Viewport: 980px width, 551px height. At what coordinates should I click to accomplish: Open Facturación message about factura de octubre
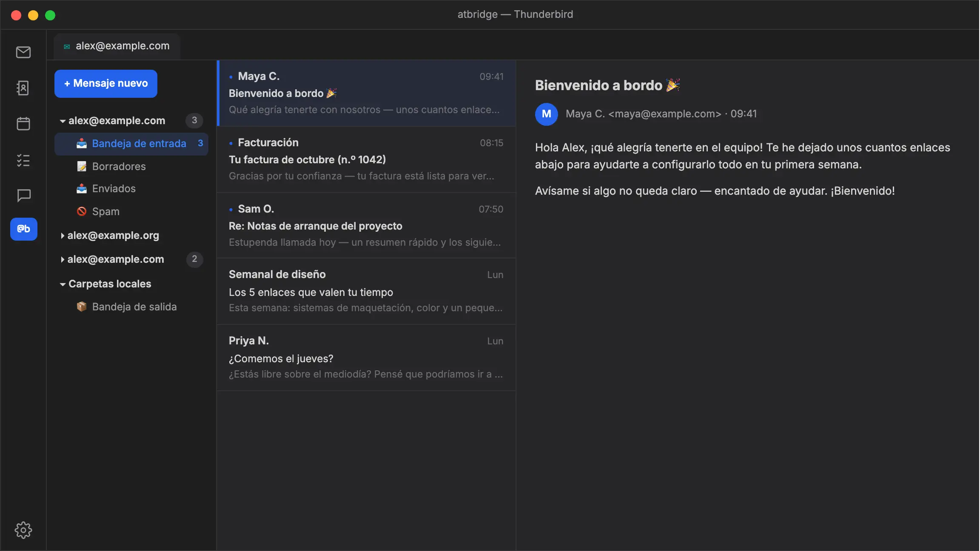[x=366, y=159]
